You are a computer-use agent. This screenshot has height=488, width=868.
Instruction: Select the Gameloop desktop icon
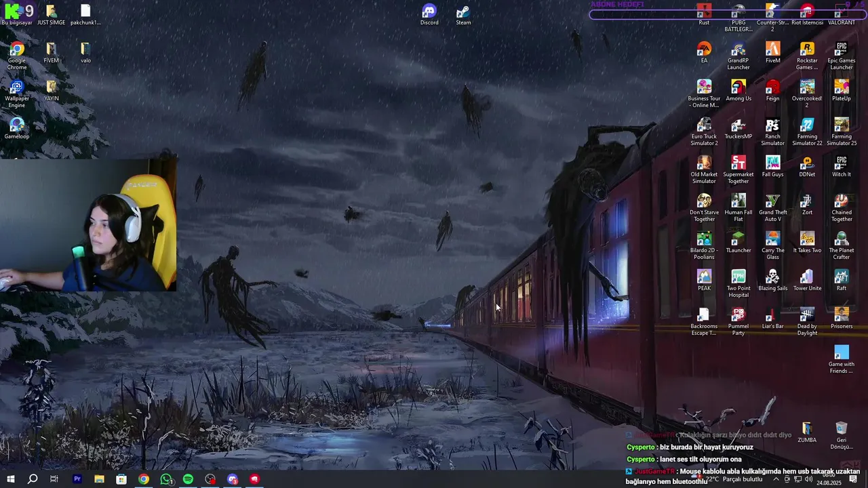[17, 128]
